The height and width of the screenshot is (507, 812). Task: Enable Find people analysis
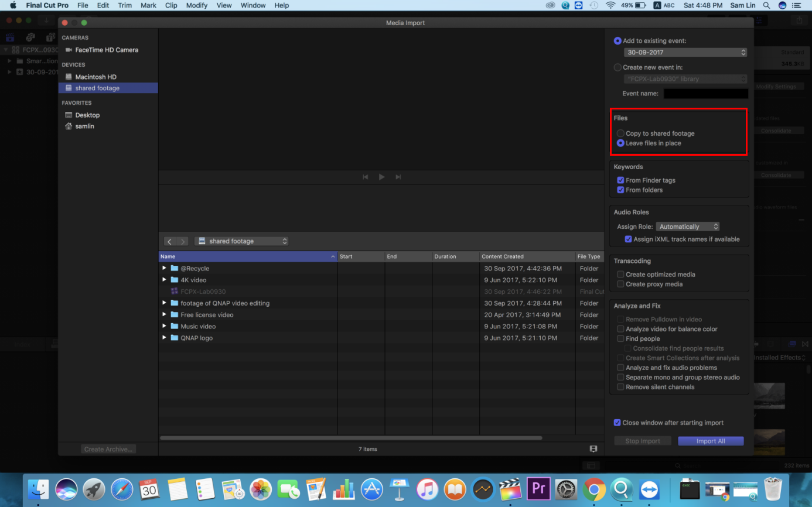(620, 338)
